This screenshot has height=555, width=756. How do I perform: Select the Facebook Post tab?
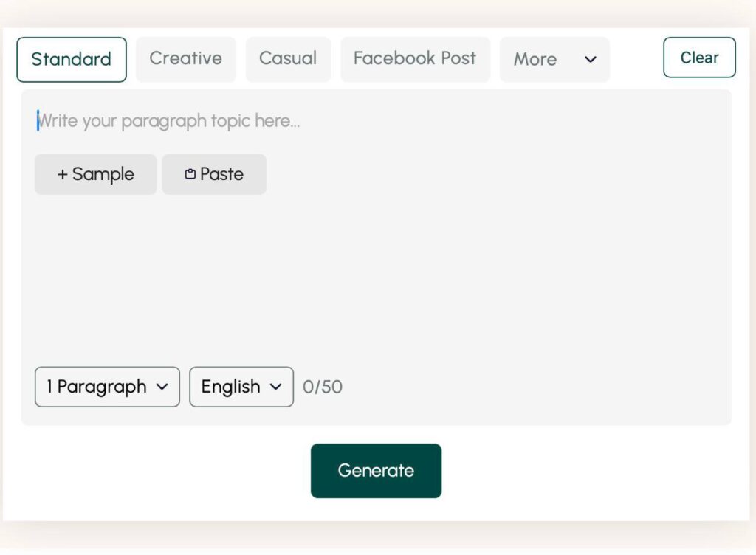click(415, 59)
